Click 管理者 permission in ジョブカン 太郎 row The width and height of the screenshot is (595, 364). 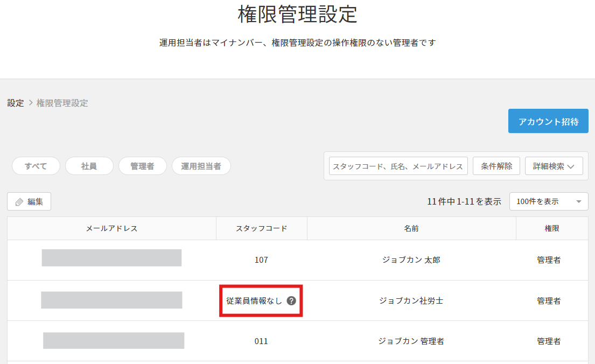pyautogui.click(x=549, y=260)
